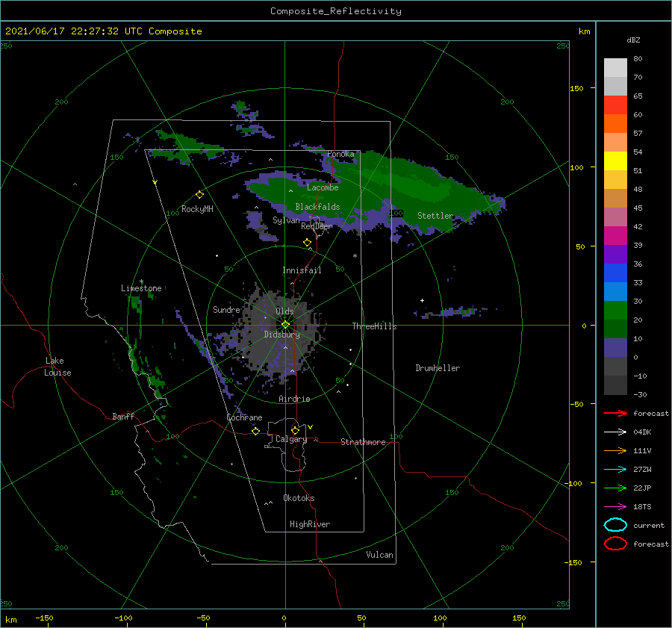Click the Lake Louise label

[x=57, y=367]
